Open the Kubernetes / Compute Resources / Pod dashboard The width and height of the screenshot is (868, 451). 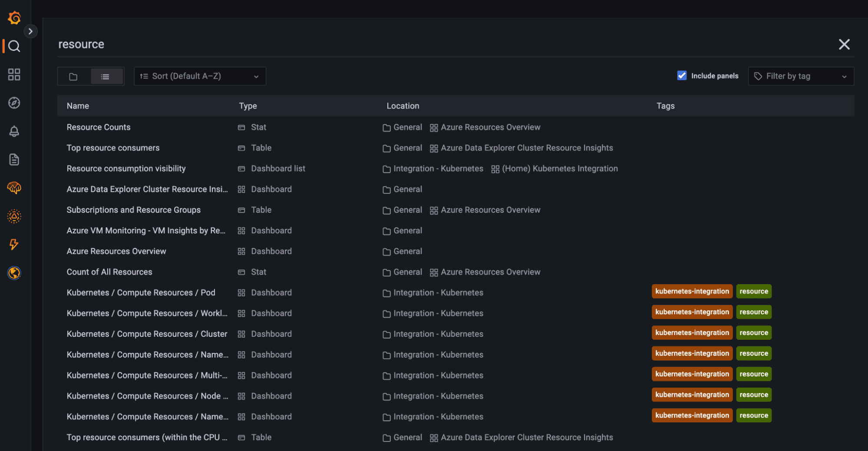tap(141, 293)
